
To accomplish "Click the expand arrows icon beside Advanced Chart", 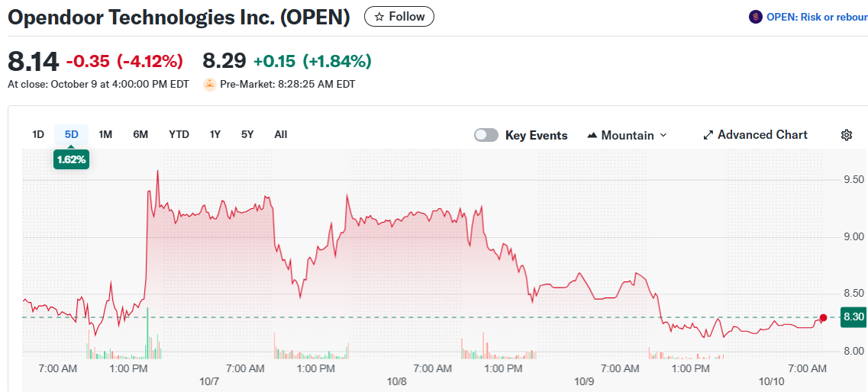I will (x=708, y=135).
